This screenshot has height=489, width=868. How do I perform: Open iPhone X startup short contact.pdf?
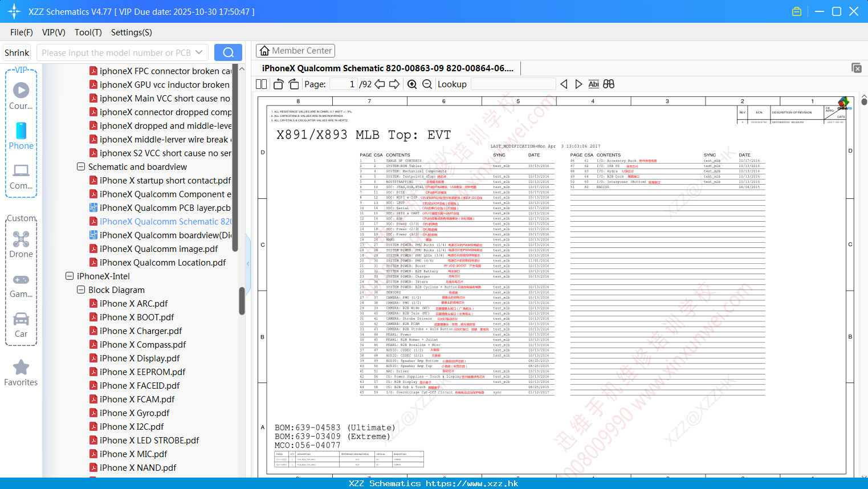(x=160, y=181)
